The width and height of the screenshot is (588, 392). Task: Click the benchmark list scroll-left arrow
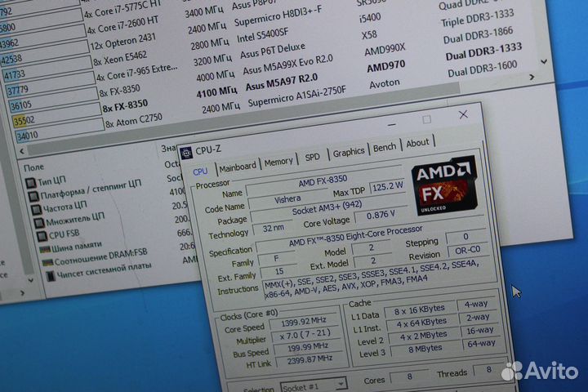[22, 151]
